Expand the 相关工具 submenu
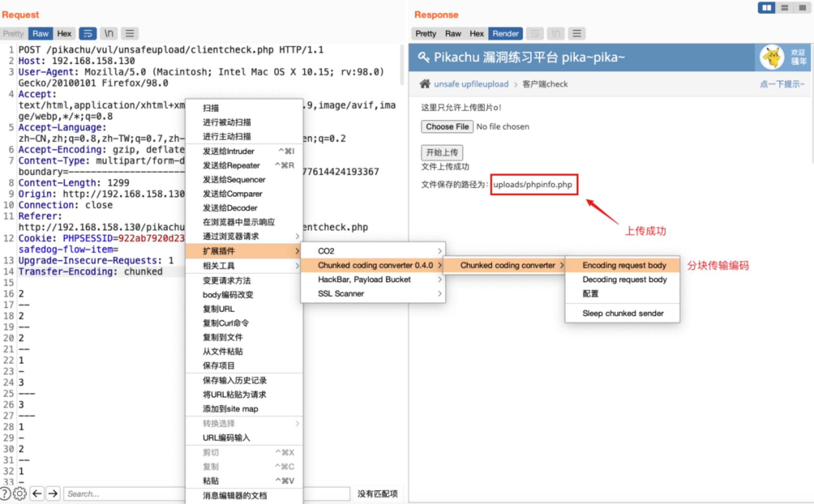Screen dimensions: 814x504 click(244, 266)
